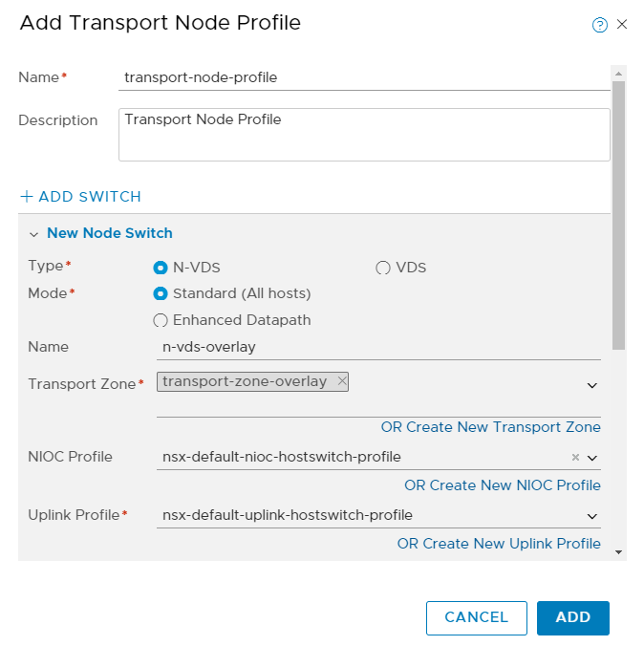Select the N-VDS type radio button

click(161, 268)
